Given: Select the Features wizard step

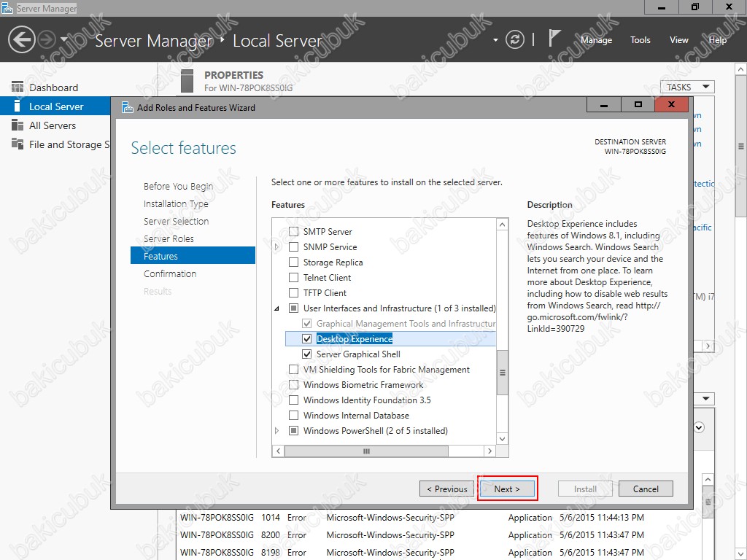Looking at the screenshot, I should [193, 256].
